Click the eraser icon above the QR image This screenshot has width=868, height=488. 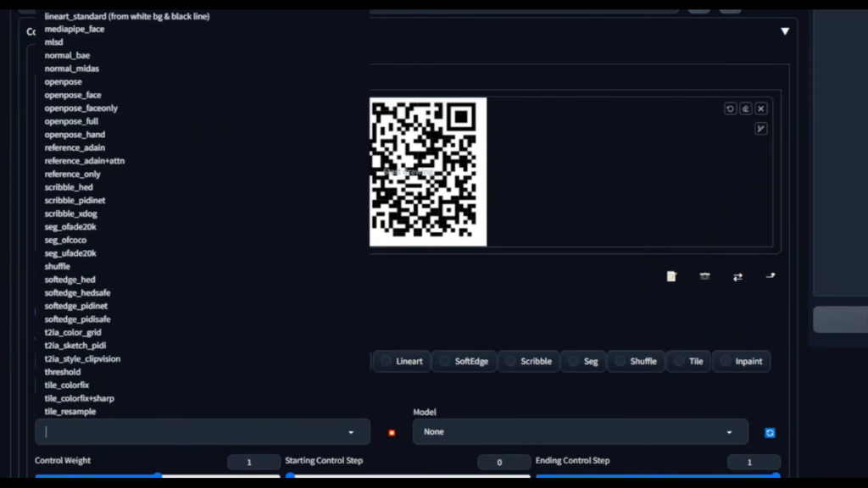[746, 109]
